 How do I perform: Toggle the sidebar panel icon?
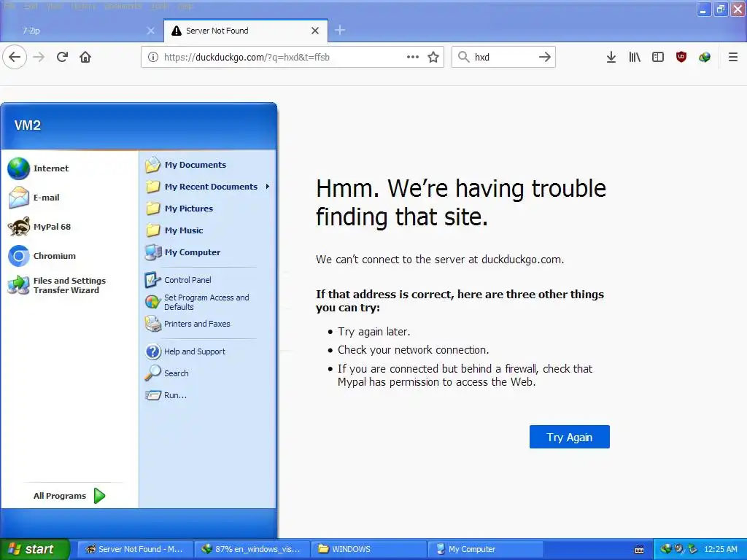(x=657, y=57)
